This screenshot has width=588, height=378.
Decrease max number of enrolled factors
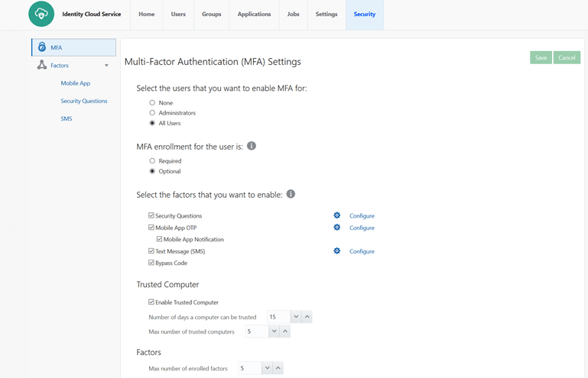coord(267,368)
